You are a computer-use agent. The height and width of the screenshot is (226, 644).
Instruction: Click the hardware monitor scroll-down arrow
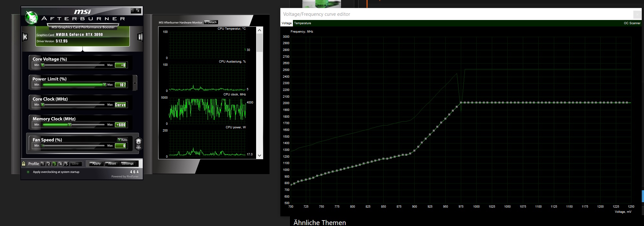coord(259,155)
